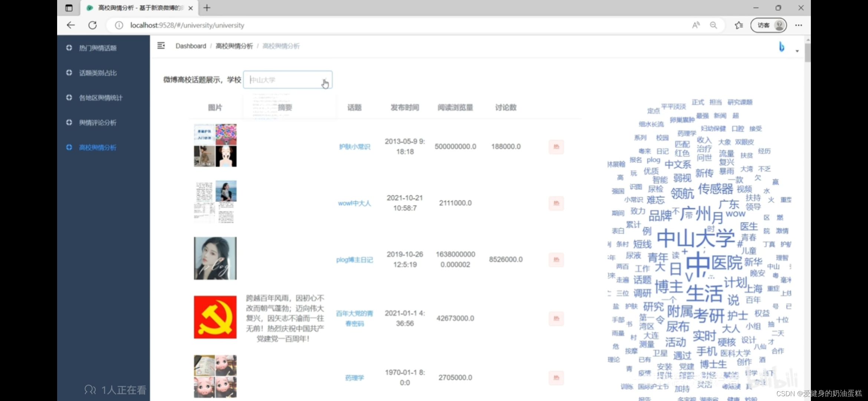Screen dimensions: 868x401
Task: Click the page vertical scrollbar thumb
Action: click(808, 53)
